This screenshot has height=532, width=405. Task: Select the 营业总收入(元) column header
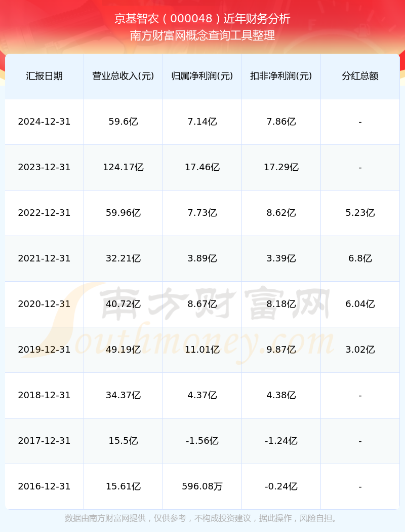pos(124,76)
